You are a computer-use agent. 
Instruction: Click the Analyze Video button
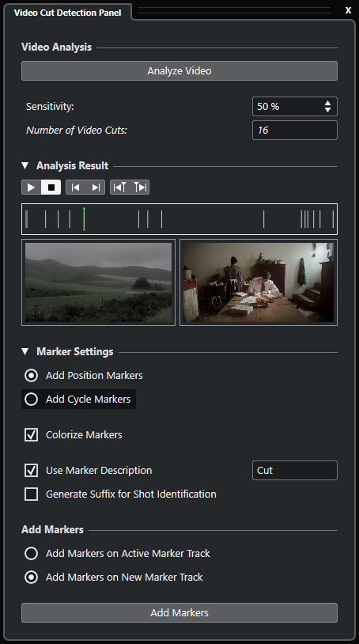pyautogui.click(x=179, y=70)
